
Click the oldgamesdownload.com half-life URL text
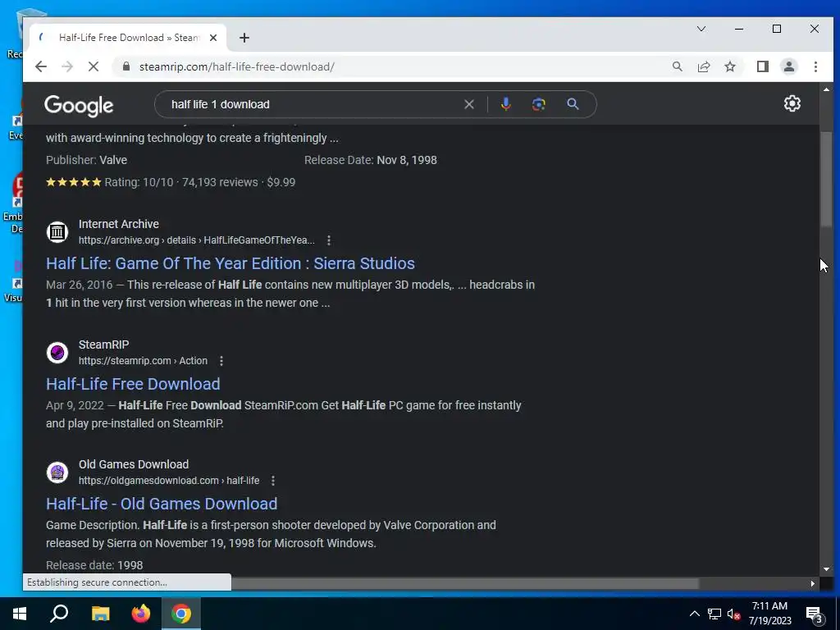pyautogui.click(x=169, y=481)
